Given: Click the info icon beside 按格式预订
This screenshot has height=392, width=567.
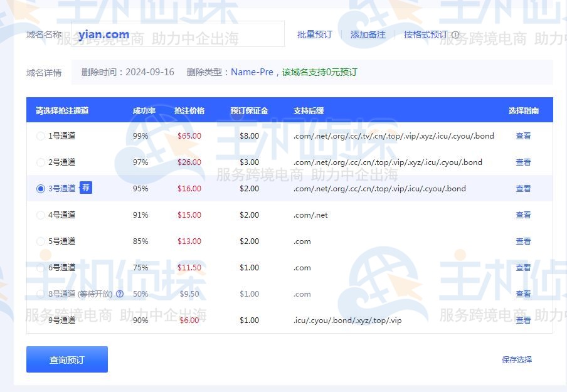Looking at the screenshot, I should (x=456, y=34).
